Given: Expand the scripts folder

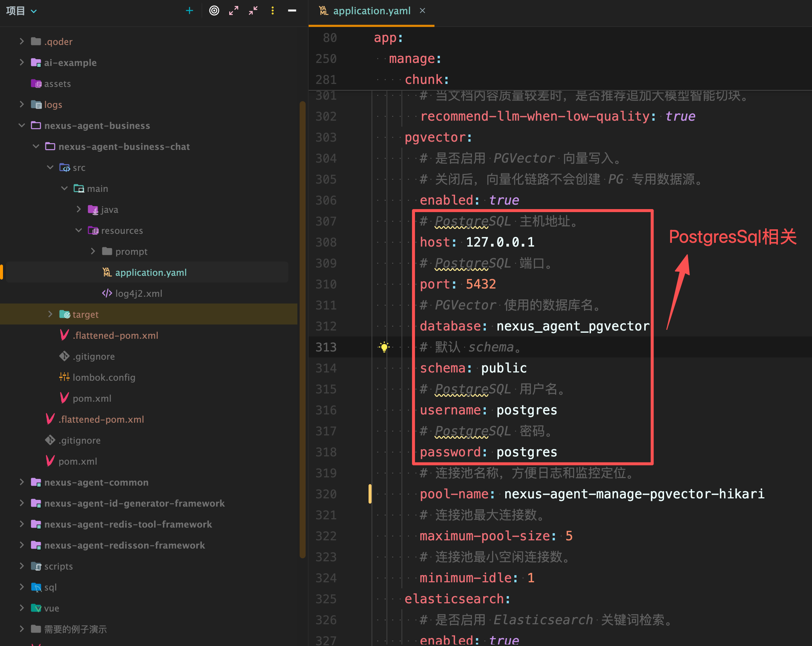Looking at the screenshot, I should coord(21,566).
